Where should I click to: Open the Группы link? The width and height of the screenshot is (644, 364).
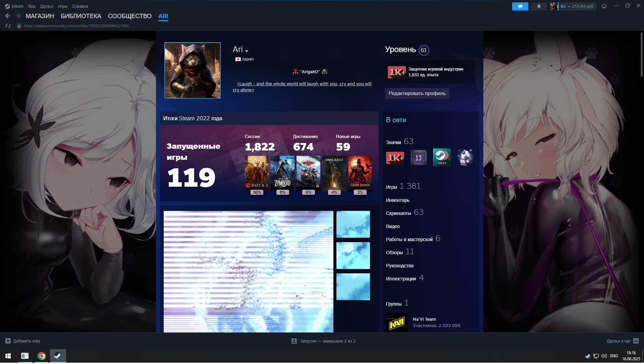pyautogui.click(x=397, y=303)
